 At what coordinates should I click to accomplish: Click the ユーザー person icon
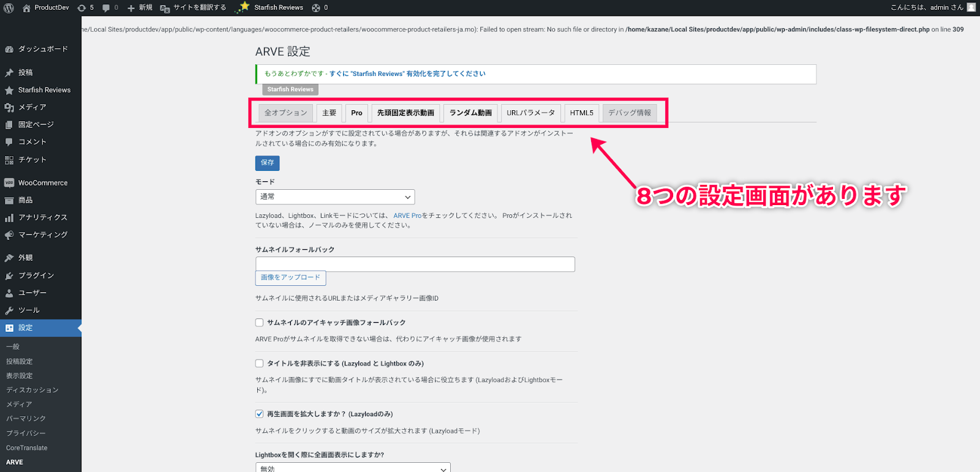(x=9, y=293)
